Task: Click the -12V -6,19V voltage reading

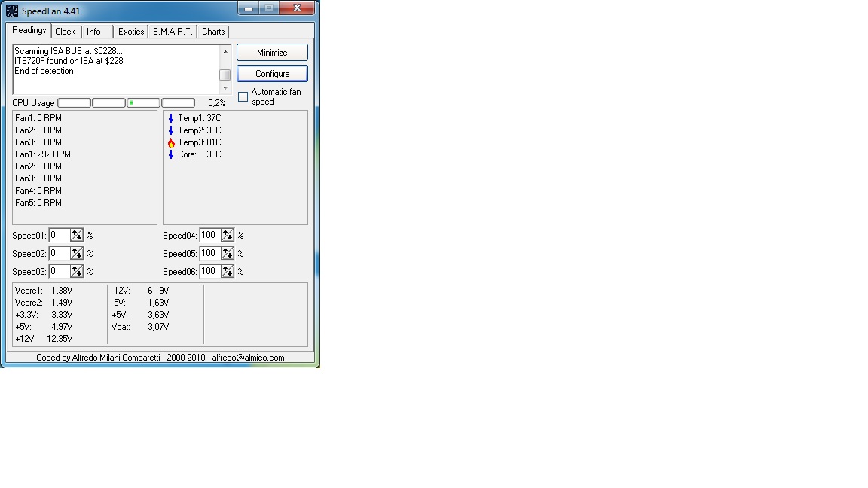Action: [141, 291]
